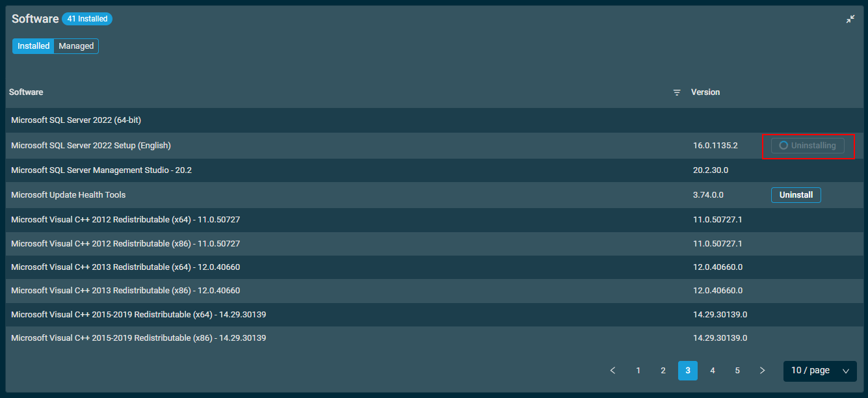Jump to page 2
This screenshot has width=868, height=398.
point(663,371)
